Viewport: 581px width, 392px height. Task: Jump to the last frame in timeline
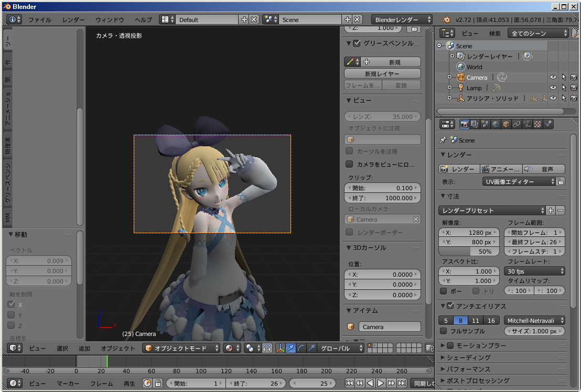point(402,383)
